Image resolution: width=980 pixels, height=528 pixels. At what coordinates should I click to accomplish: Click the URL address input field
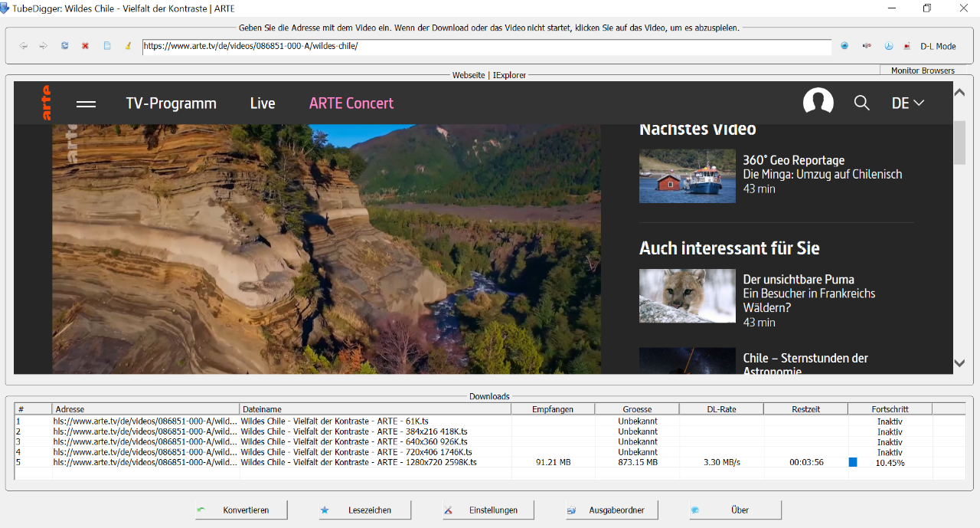click(x=487, y=46)
